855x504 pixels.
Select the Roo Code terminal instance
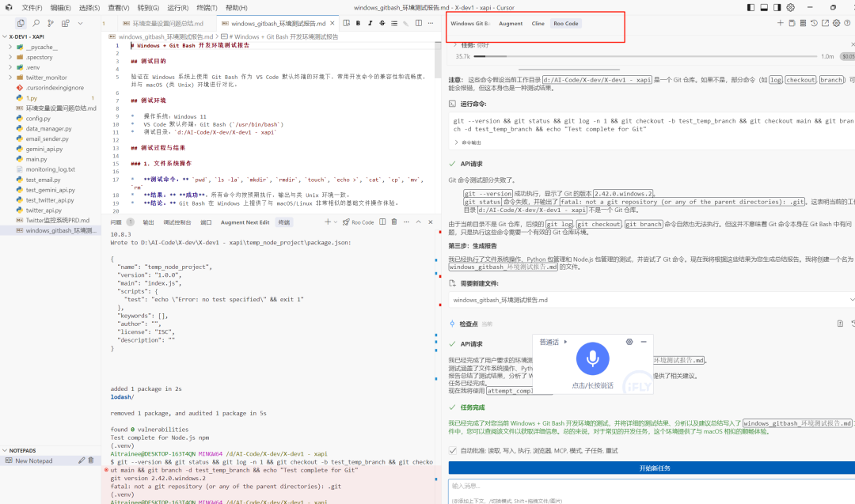359,222
